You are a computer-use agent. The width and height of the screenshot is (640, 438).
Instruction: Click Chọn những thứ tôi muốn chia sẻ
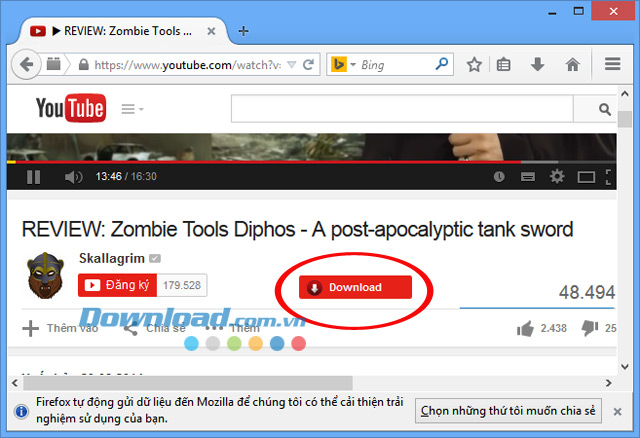click(508, 411)
